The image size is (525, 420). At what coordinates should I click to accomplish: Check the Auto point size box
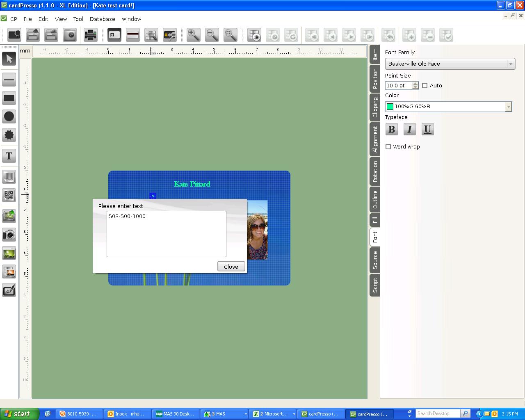coord(425,85)
